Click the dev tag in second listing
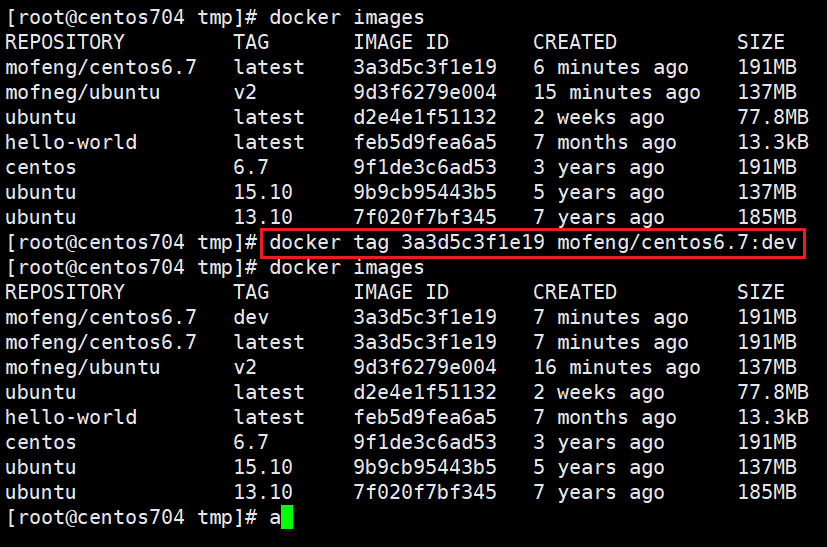Image resolution: width=827 pixels, height=547 pixels. point(251,317)
